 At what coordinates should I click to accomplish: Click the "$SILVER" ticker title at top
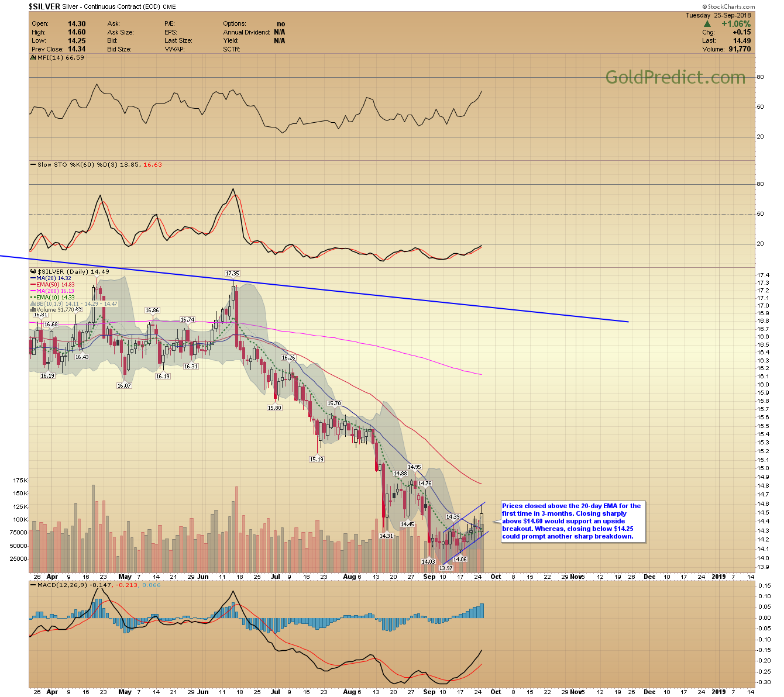tap(44, 6)
